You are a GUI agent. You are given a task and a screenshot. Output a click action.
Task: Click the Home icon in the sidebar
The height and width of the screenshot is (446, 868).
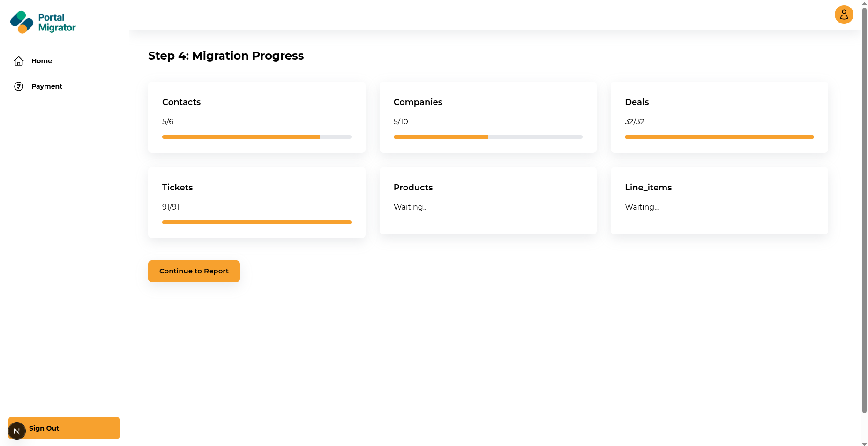tap(18, 60)
